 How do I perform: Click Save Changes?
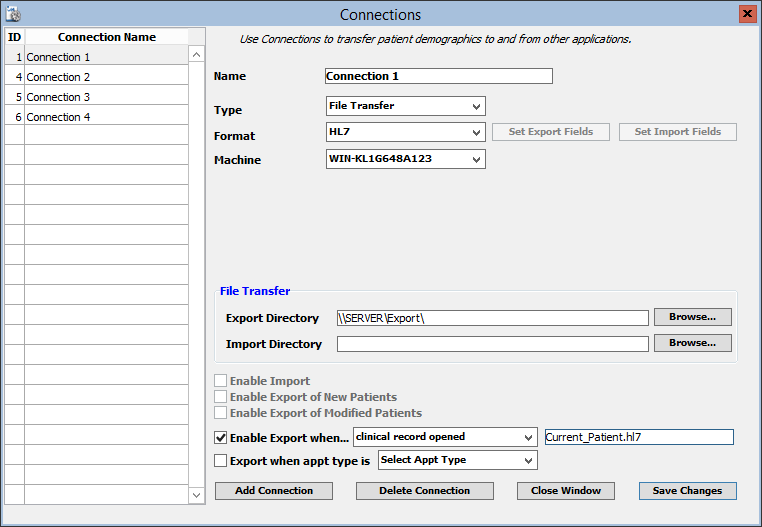tap(687, 491)
